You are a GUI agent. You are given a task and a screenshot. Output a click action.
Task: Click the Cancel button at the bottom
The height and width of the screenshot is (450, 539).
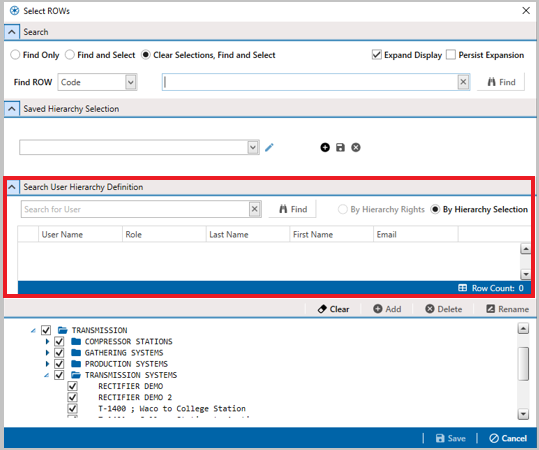pos(508,438)
